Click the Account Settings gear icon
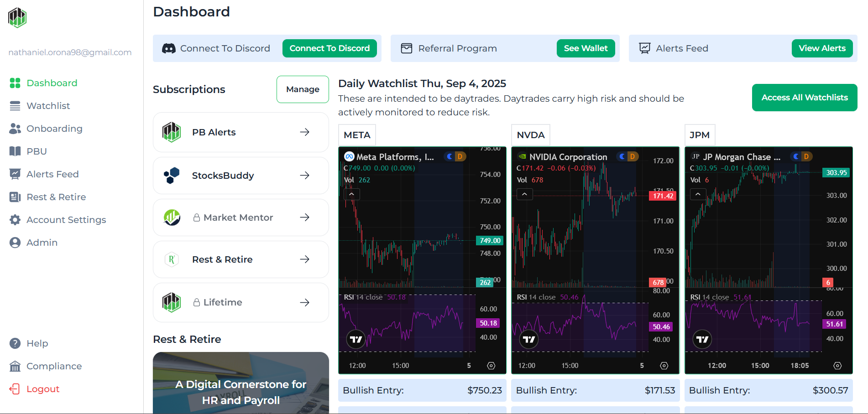 coord(15,220)
